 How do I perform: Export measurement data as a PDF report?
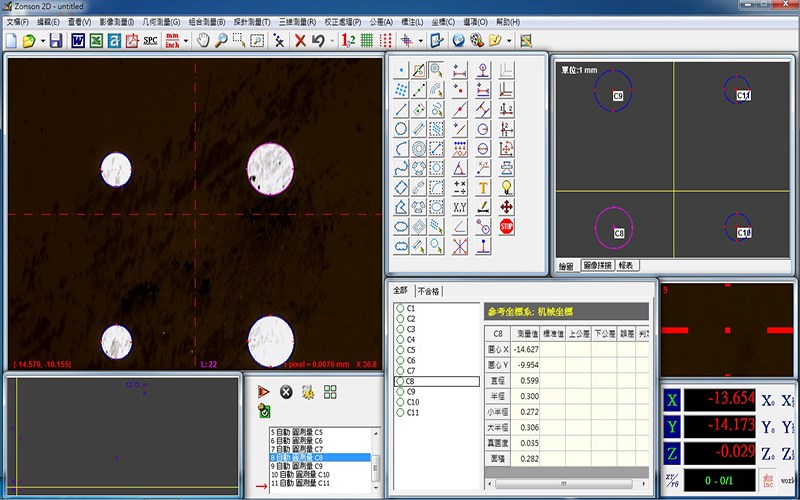coord(132,40)
